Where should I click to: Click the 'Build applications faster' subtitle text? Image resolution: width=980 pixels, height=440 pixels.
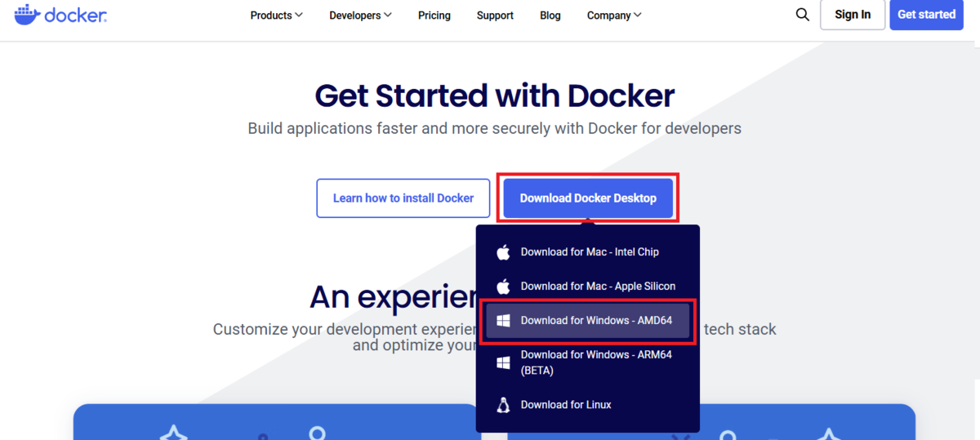[x=495, y=128]
